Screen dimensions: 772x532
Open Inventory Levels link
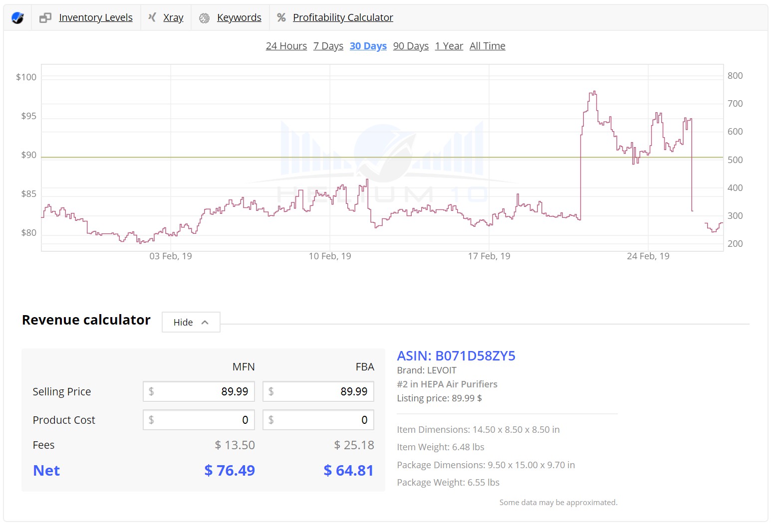(x=96, y=17)
